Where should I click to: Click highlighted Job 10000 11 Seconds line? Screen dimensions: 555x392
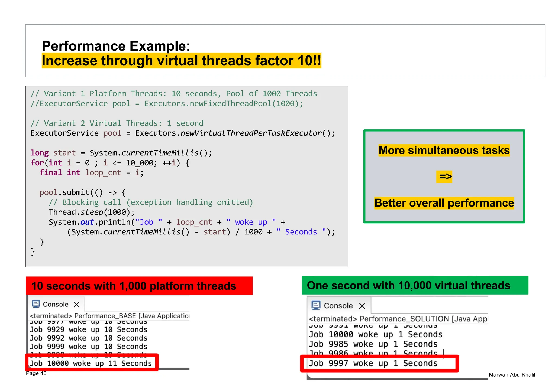pyautogui.click(x=91, y=363)
